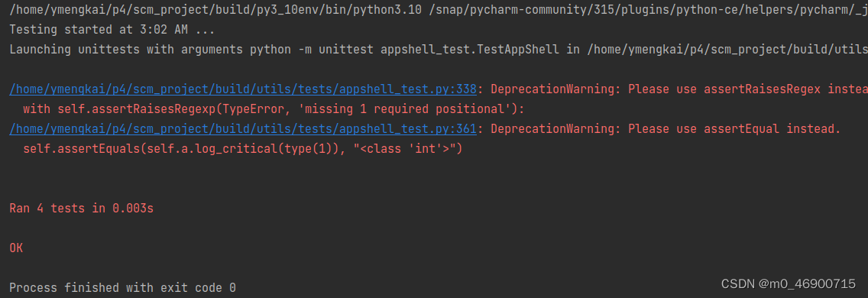This screenshot has width=868, height=298.
Task: Open the appshell_test.py:361 file link
Action: click(x=243, y=129)
